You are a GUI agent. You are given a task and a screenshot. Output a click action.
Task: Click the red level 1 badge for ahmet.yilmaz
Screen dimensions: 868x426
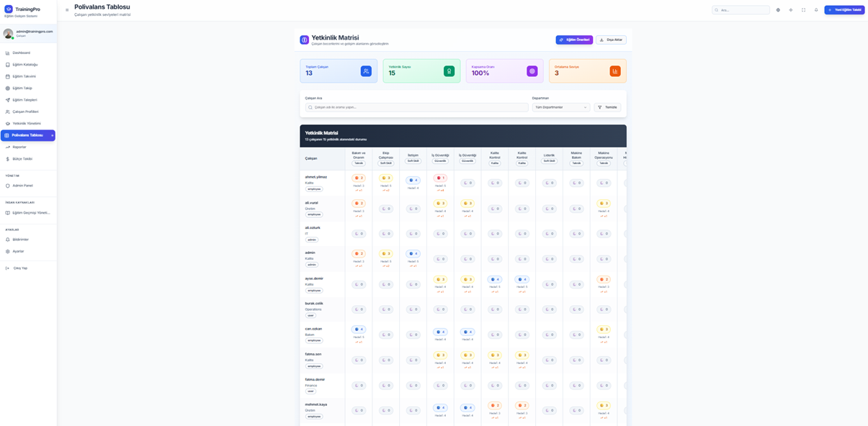click(440, 178)
